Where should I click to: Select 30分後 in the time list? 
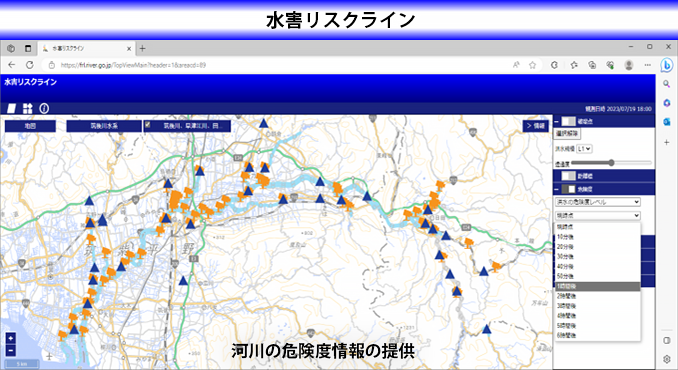point(597,257)
